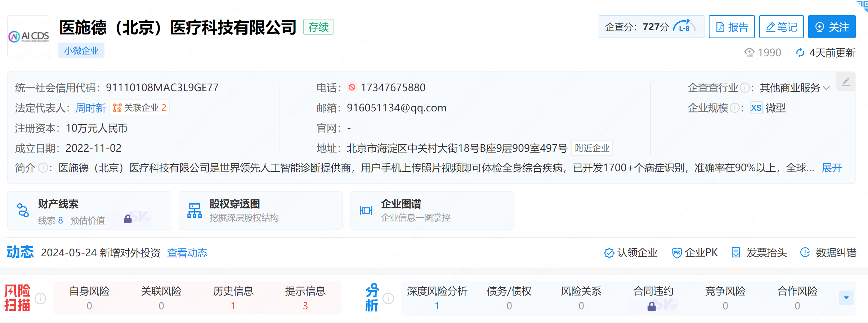
Task: Open 深度风险分析 item
Action: [x=437, y=298]
